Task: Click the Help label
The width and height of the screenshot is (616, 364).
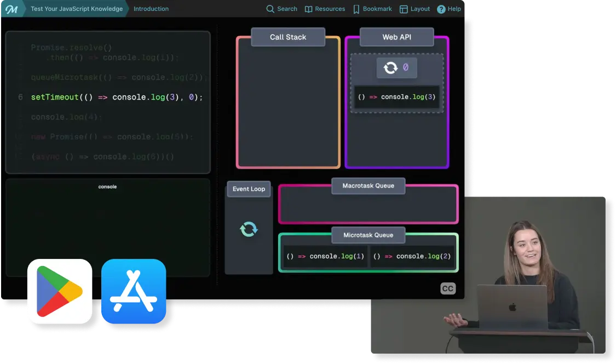Action: [x=454, y=9]
